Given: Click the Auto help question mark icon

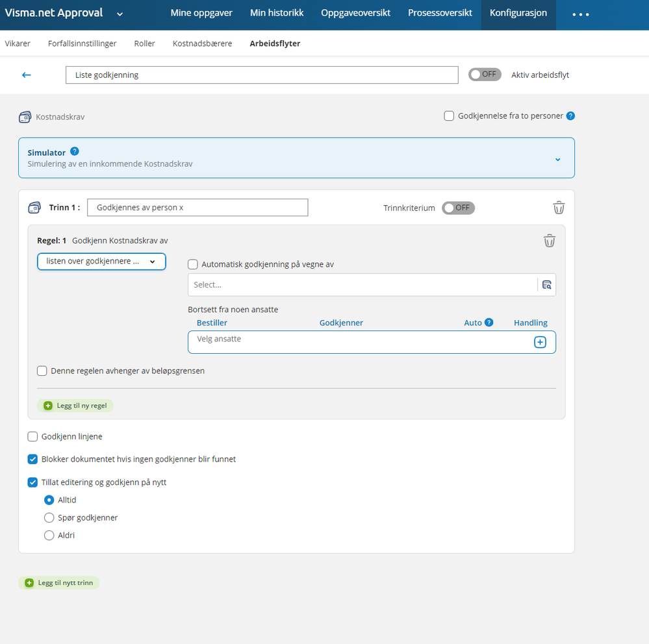Looking at the screenshot, I should (489, 322).
